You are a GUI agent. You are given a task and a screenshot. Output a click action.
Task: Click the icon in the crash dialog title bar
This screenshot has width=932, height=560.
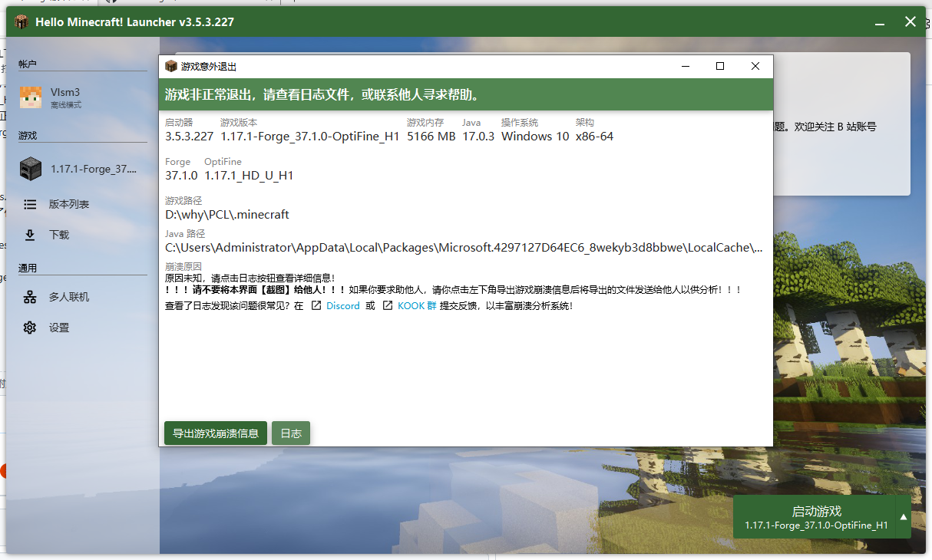coord(171,66)
